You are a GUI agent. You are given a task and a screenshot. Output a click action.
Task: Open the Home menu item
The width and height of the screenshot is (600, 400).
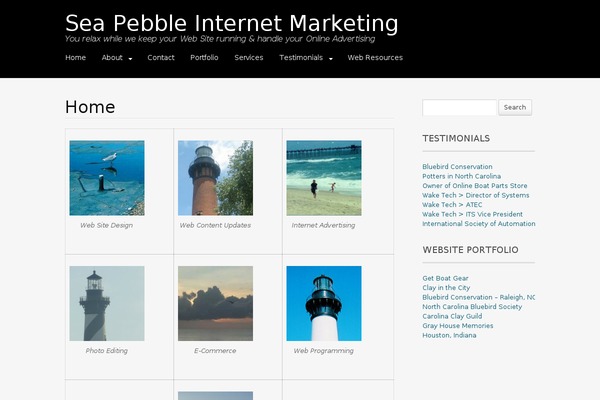click(x=75, y=57)
